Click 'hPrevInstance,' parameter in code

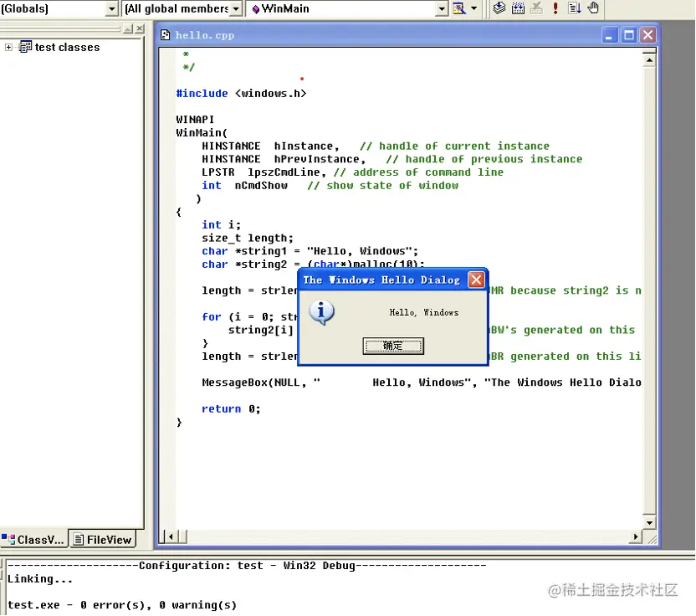(320, 159)
